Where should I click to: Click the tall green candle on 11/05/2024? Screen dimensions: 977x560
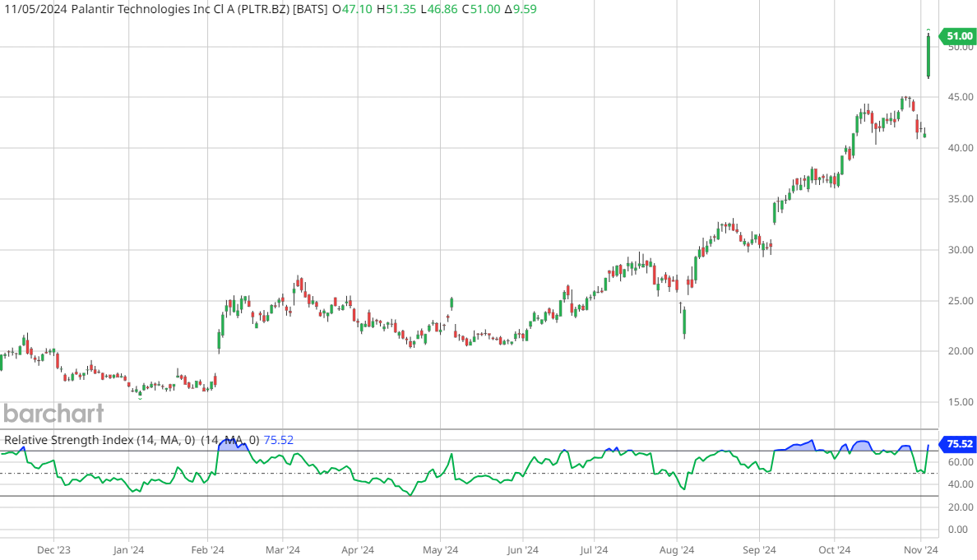[928, 56]
